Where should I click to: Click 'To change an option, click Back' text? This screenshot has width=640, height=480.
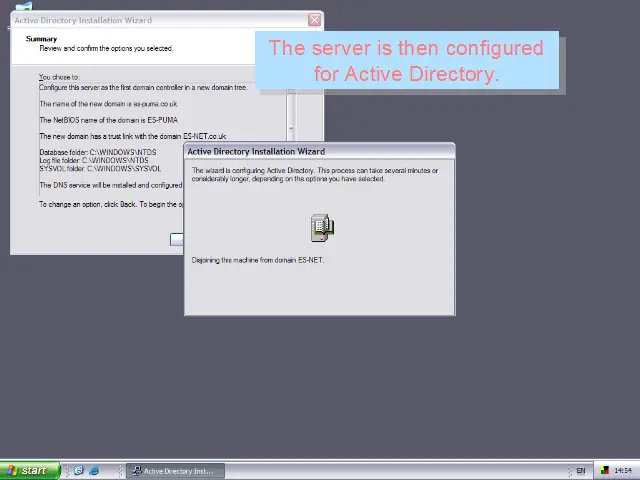click(111, 204)
